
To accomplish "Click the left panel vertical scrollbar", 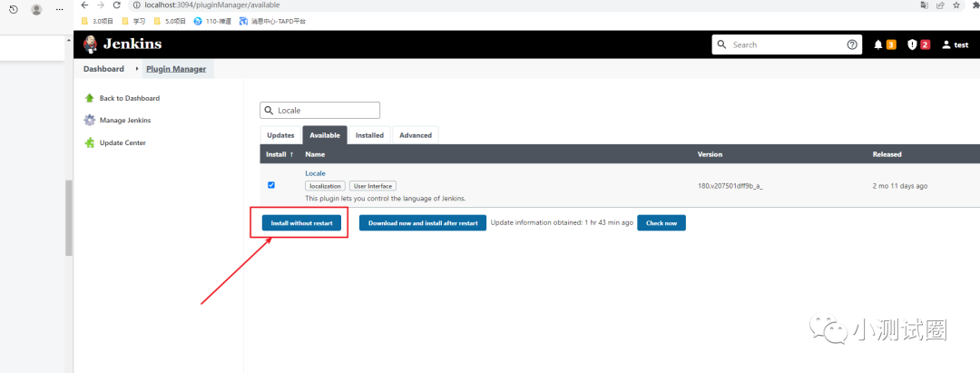I will tap(69, 218).
